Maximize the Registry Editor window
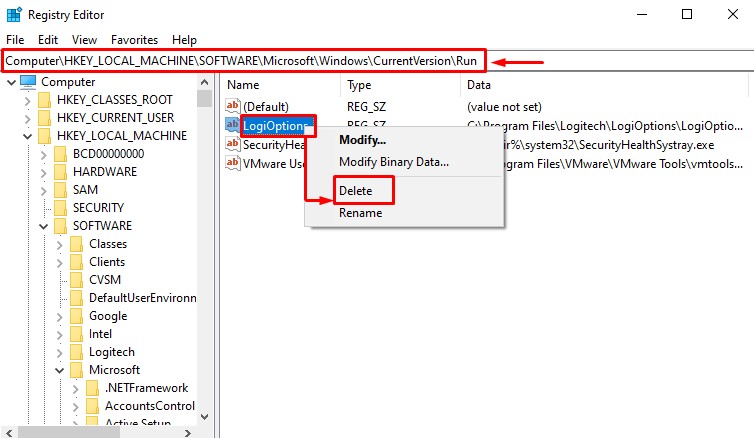 [x=687, y=14]
